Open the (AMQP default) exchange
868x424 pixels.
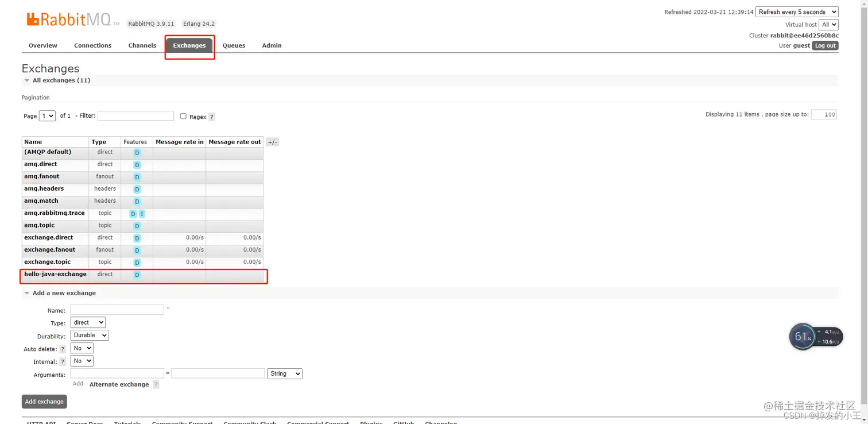(x=48, y=152)
